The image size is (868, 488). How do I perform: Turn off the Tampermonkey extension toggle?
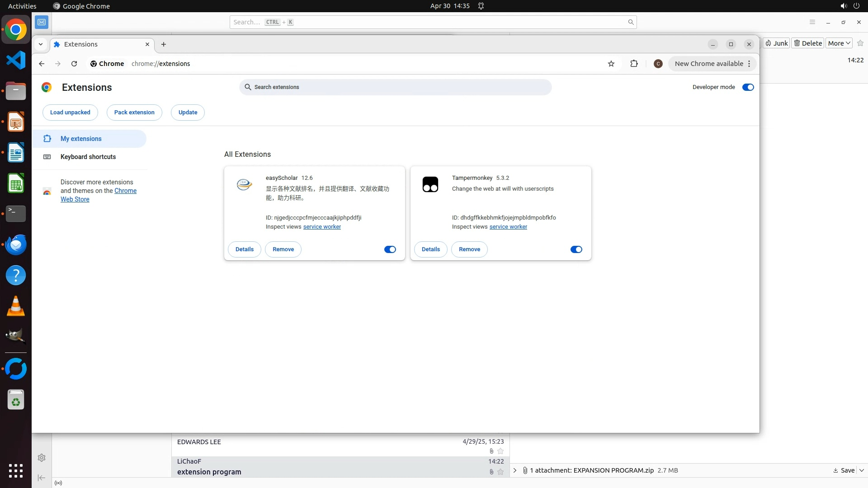576,249
